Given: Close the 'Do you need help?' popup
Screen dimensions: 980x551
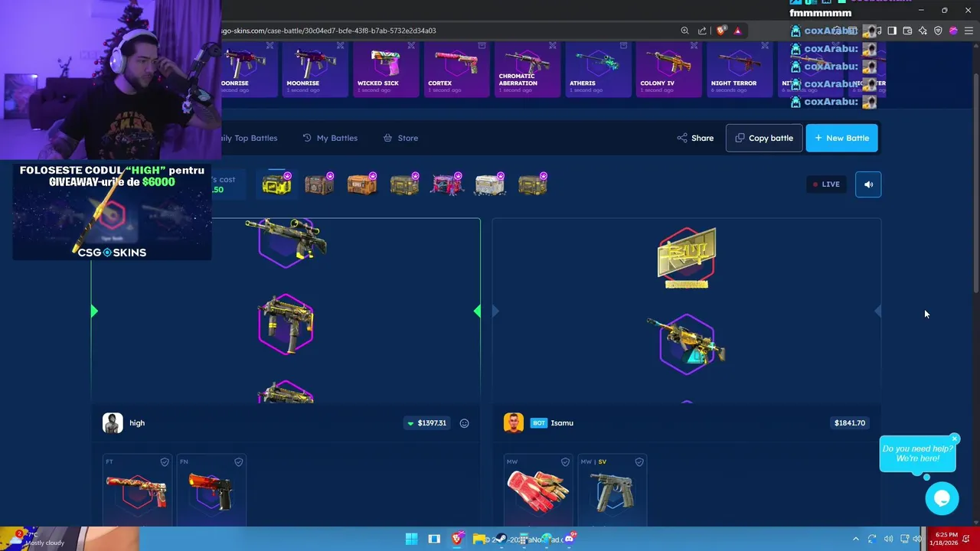Looking at the screenshot, I should [x=955, y=439].
